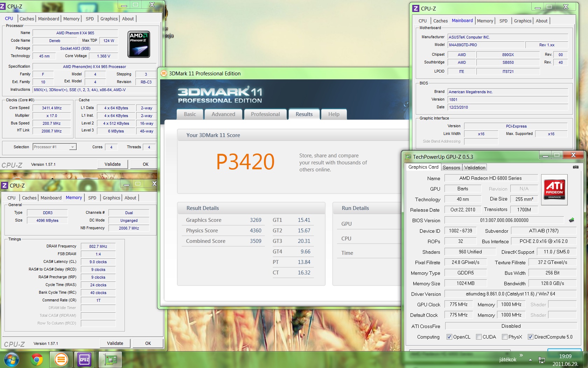
Task: Click the network icon in the system tray
Action: (541, 360)
